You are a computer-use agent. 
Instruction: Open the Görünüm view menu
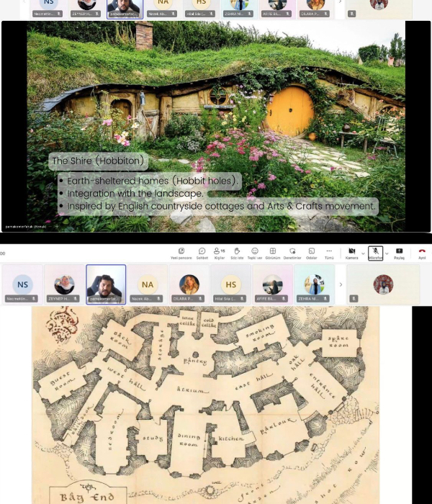point(273,252)
